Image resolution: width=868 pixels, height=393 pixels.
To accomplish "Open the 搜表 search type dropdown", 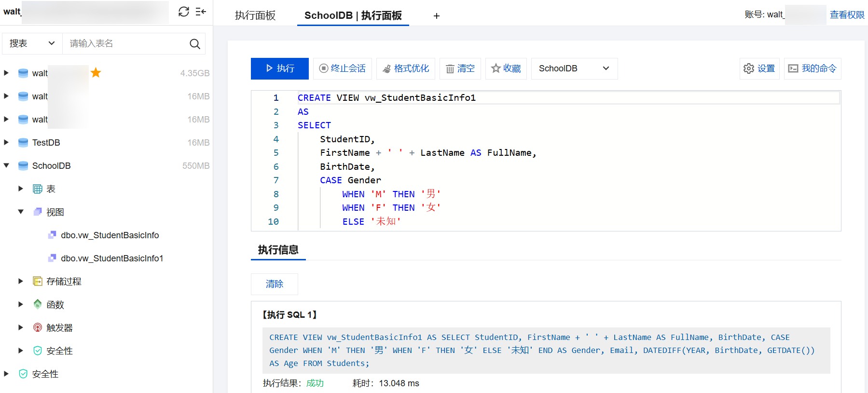I will tap(32, 43).
